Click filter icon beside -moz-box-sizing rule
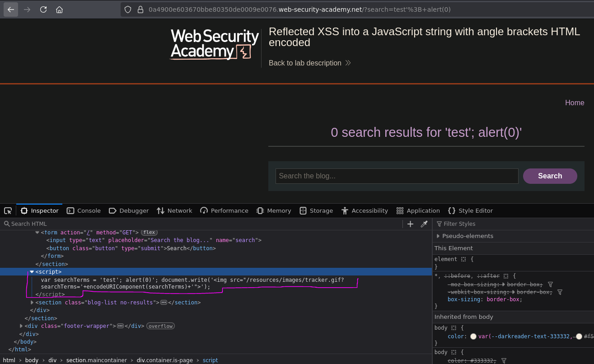Viewport: 594px width, 364px height. point(550,285)
